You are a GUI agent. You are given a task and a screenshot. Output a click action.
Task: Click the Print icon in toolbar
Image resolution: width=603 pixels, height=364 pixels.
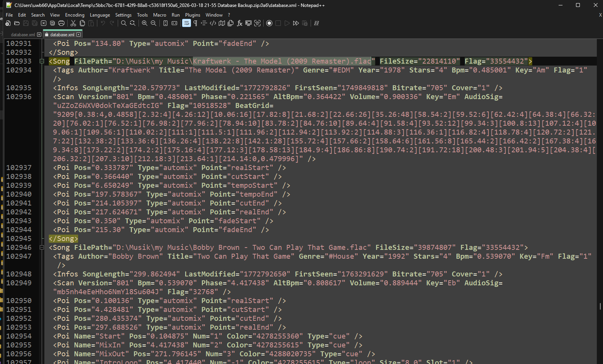tap(61, 23)
